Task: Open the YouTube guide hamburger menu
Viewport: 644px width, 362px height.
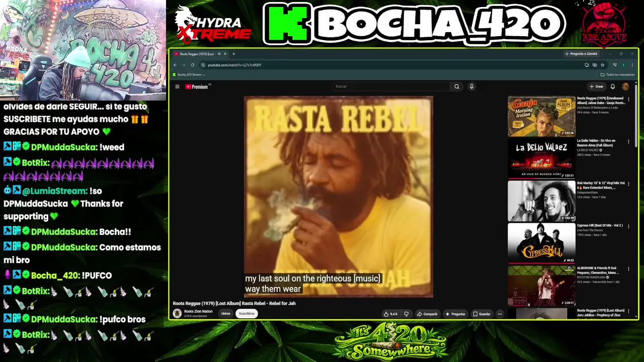Action: pyautogui.click(x=177, y=86)
